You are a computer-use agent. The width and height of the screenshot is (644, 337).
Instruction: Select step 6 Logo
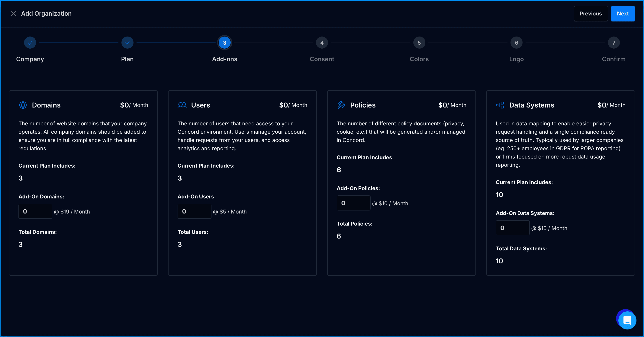pos(516,43)
